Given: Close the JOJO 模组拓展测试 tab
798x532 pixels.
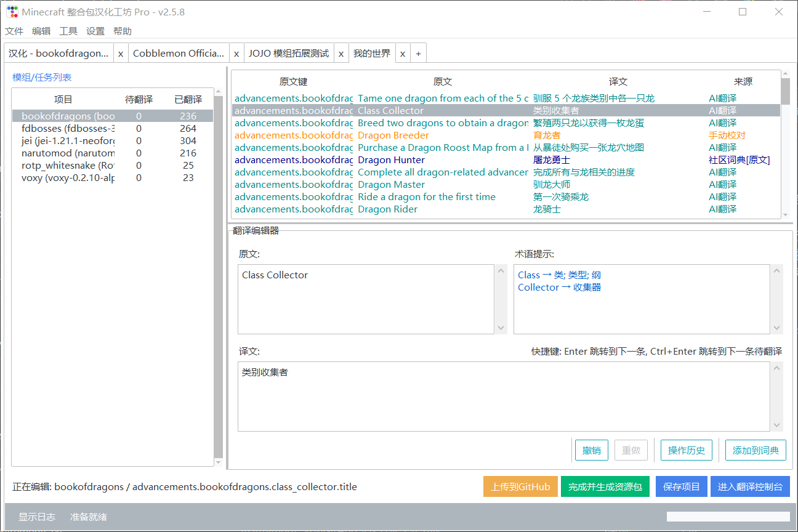Looking at the screenshot, I should (x=341, y=54).
